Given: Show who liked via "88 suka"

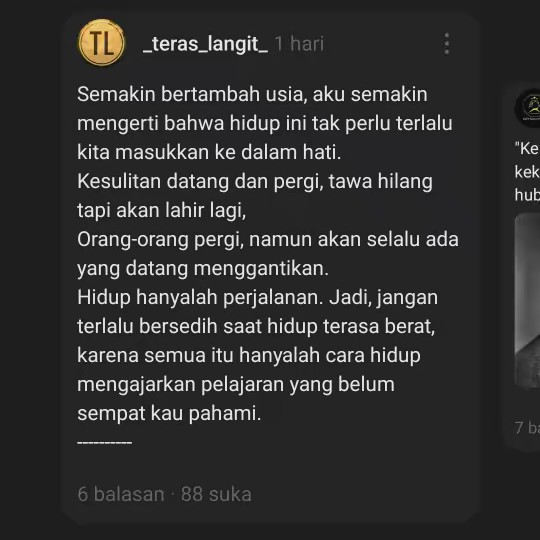Looking at the screenshot, I should pos(216,494).
